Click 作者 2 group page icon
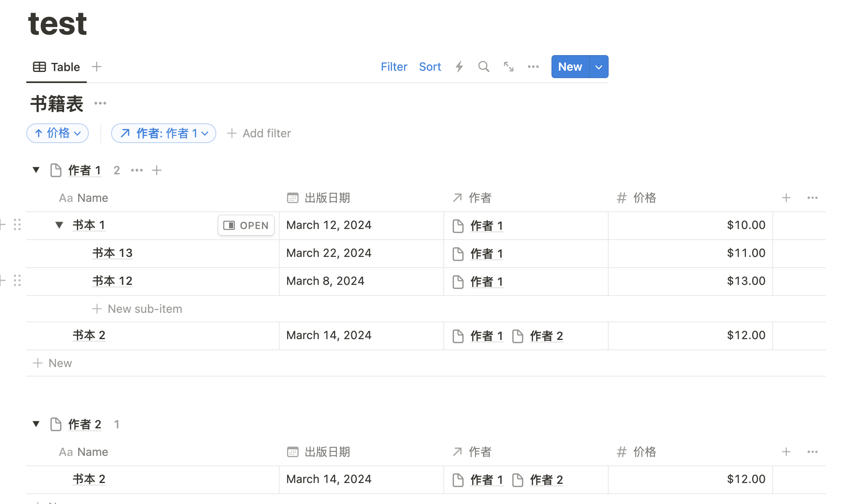Viewport: 848px width, 504px height. 56,424
